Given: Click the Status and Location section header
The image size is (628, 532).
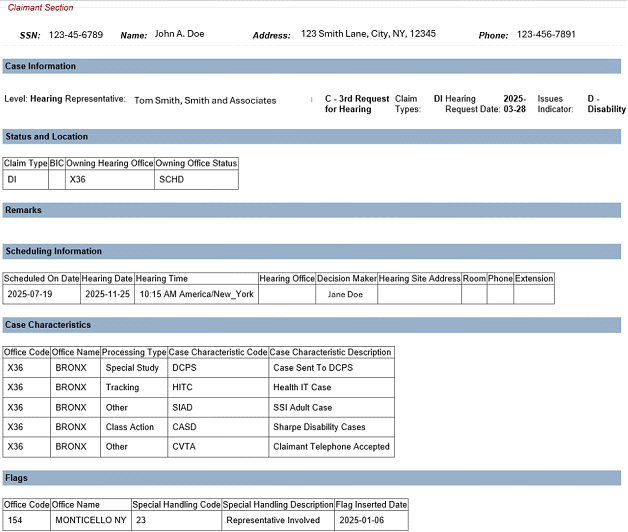Looking at the screenshot, I should coord(46,137).
